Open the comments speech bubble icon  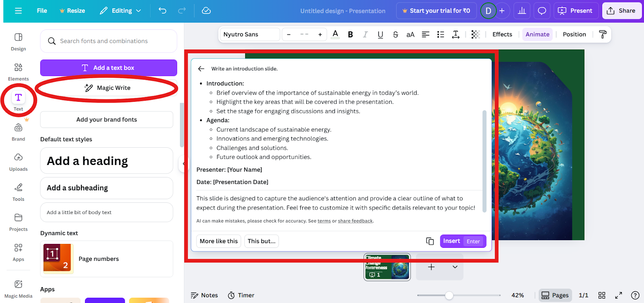coord(542,11)
